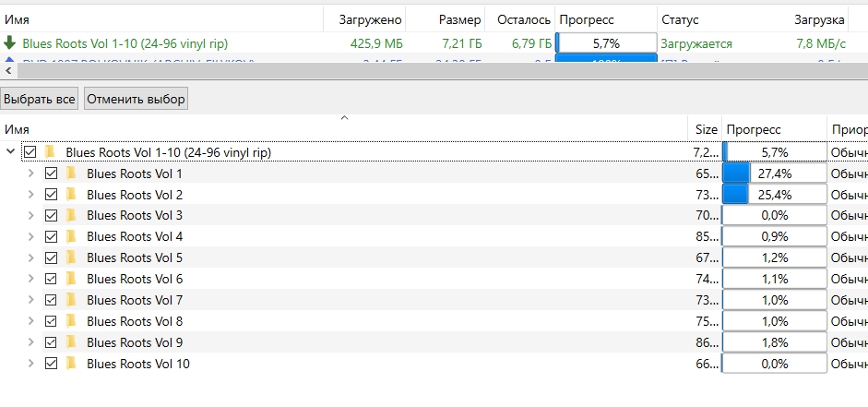Click torrent progress bar showing 5,7%
Image resolution: width=868 pixels, height=407 pixels.
point(606,43)
